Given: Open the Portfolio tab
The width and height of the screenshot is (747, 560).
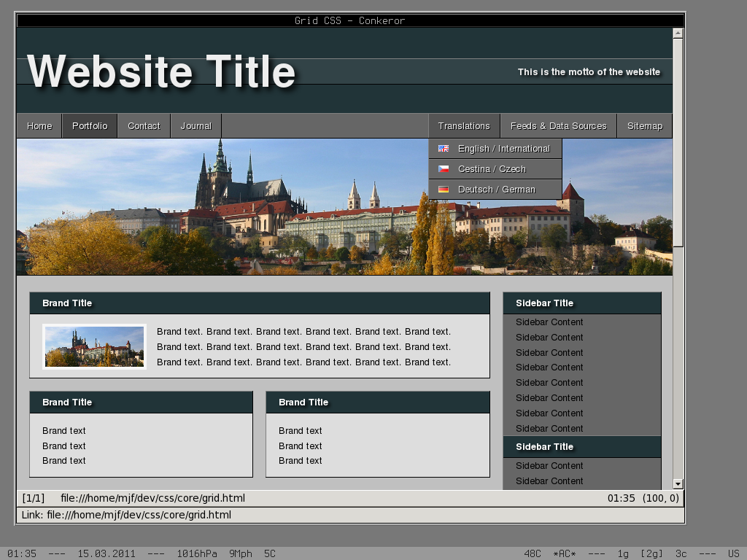Looking at the screenshot, I should (x=90, y=126).
